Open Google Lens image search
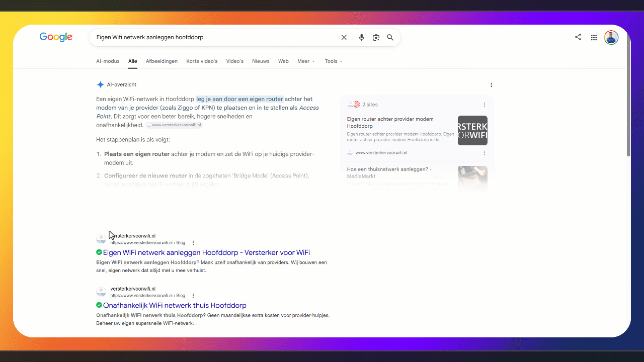 [x=376, y=37]
